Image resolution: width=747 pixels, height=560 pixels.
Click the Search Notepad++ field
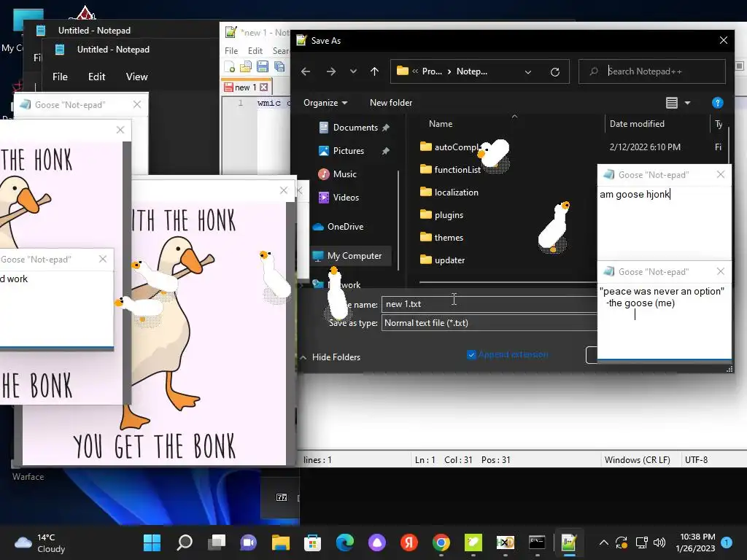[651, 71]
